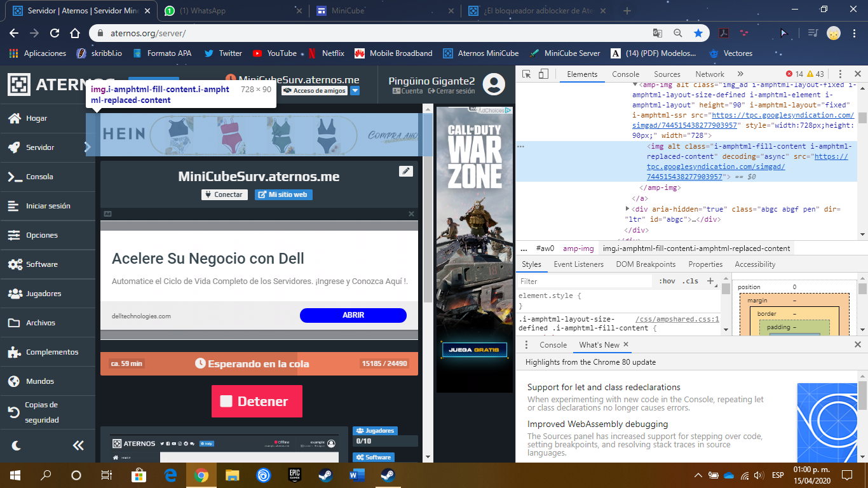Open the /css/ampshared.css:1 source link

pos(677,320)
